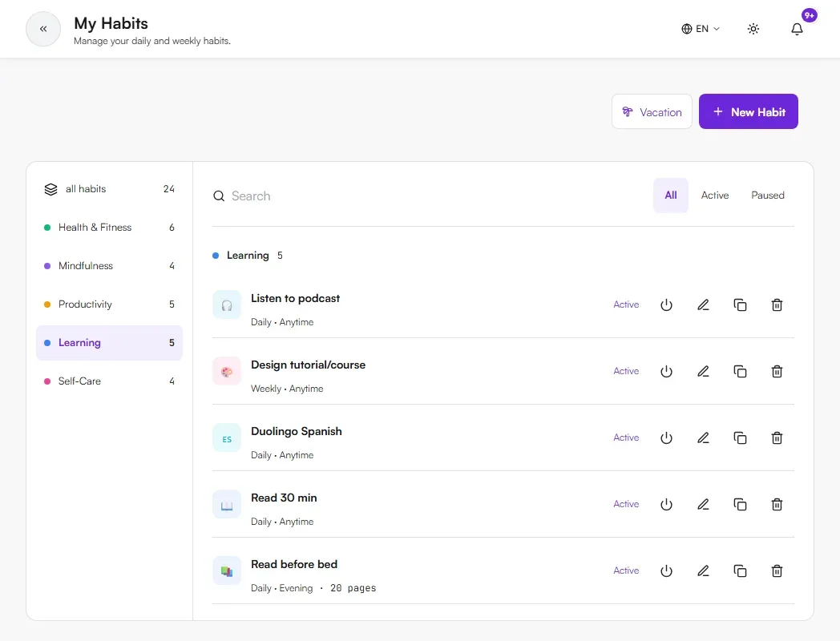The width and height of the screenshot is (840, 641).
Task: Edit Read 30 min habit
Action: pos(703,505)
